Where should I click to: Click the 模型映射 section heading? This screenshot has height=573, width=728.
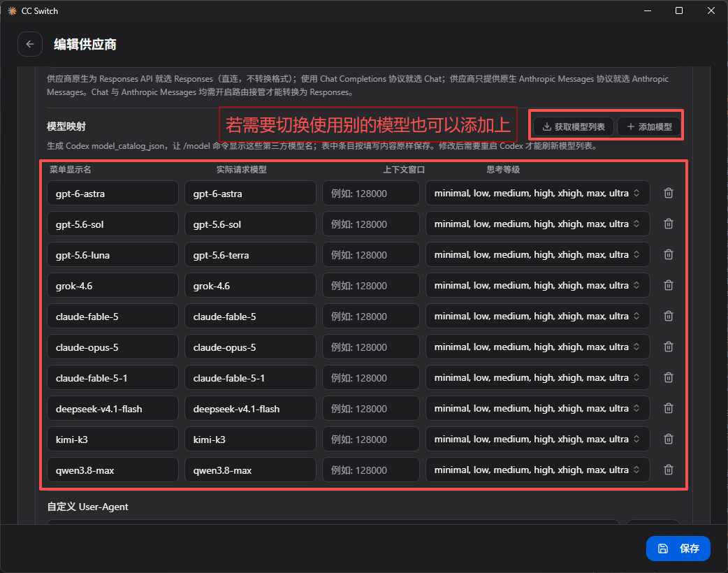coord(66,126)
